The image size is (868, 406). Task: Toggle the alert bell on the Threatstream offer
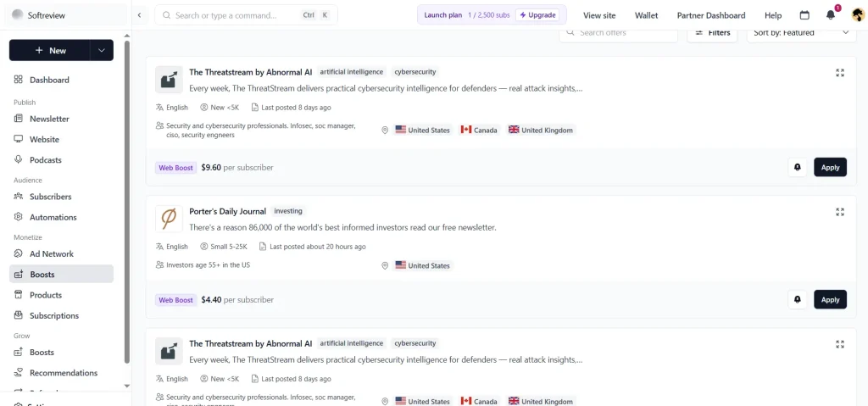pos(797,167)
